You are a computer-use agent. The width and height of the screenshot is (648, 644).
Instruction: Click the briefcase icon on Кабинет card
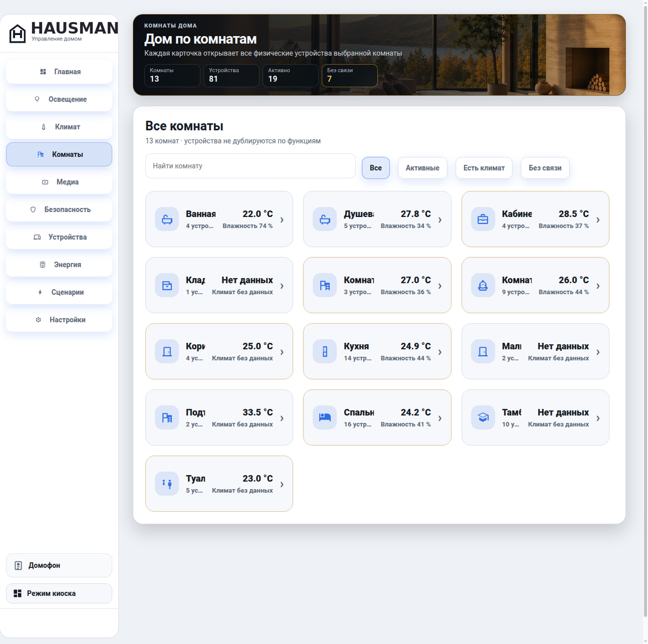pos(483,220)
